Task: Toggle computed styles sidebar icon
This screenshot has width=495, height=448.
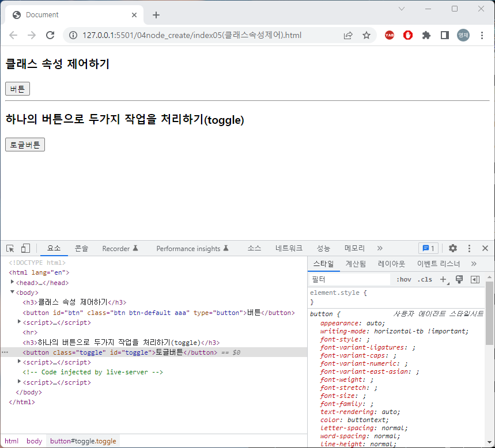Action: [x=475, y=279]
